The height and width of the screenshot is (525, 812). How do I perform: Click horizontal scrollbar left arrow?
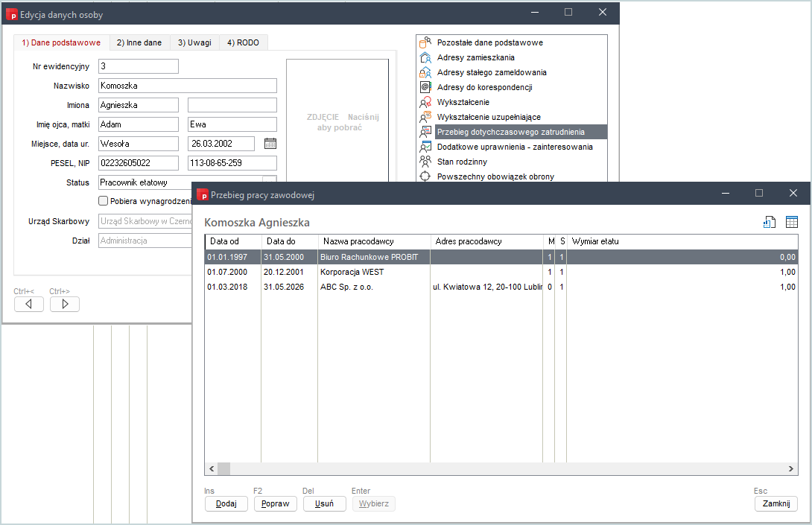[x=212, y=468]
